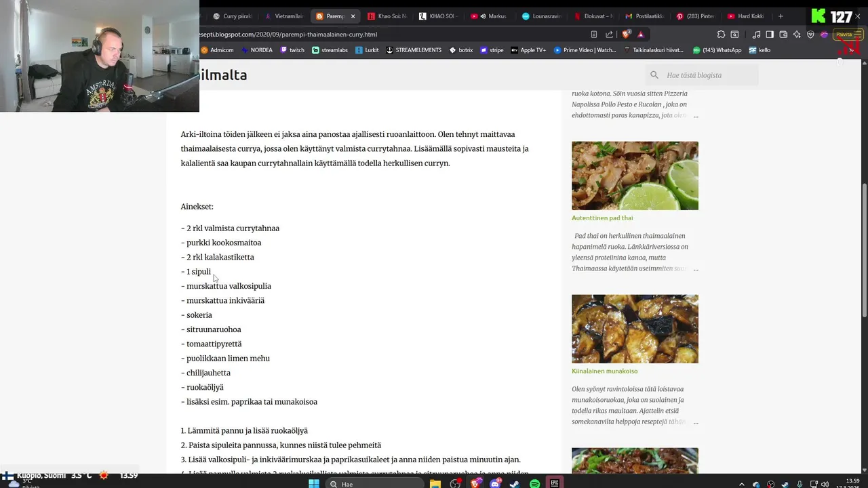
Task: Open the Apple TV+ bookmark
Action: pos(528,50)
